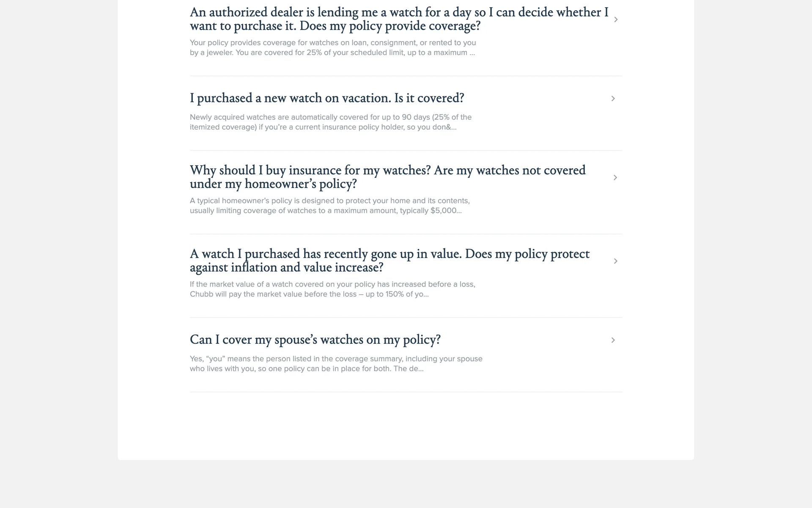
Task: Click the 'Yes, "you" means the person' answer snippet
Action: click(x=336, y=364)
